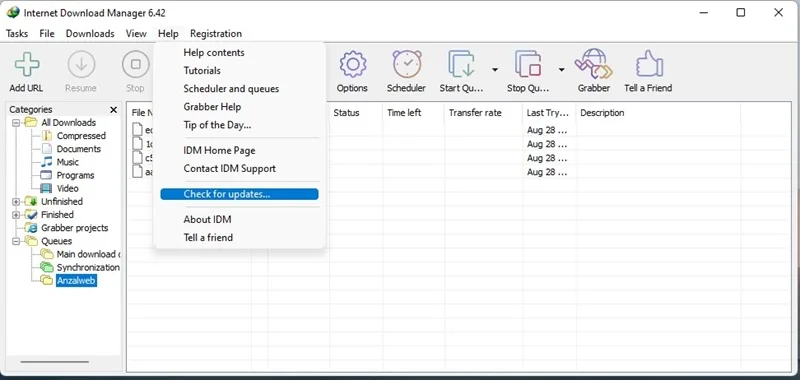Open the Options gear icon
Viewport: 800px width, 380px height.
click(353, 64)
